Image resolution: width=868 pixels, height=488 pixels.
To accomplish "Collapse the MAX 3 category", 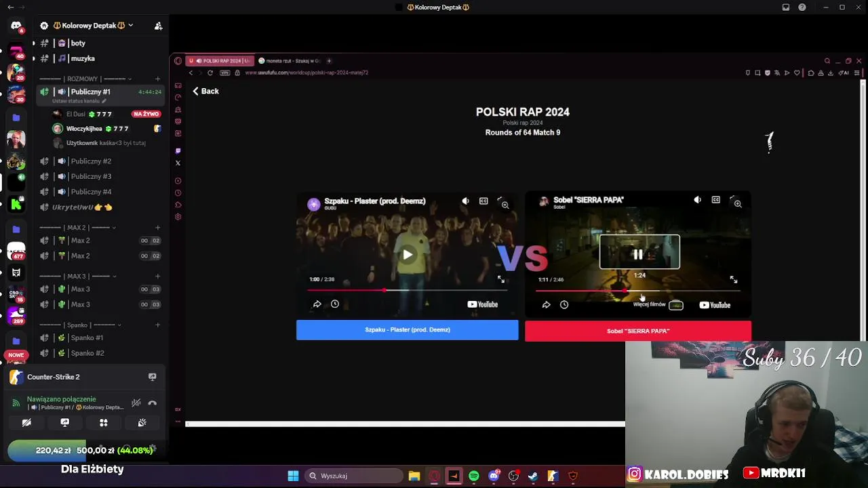I will 77,277.
